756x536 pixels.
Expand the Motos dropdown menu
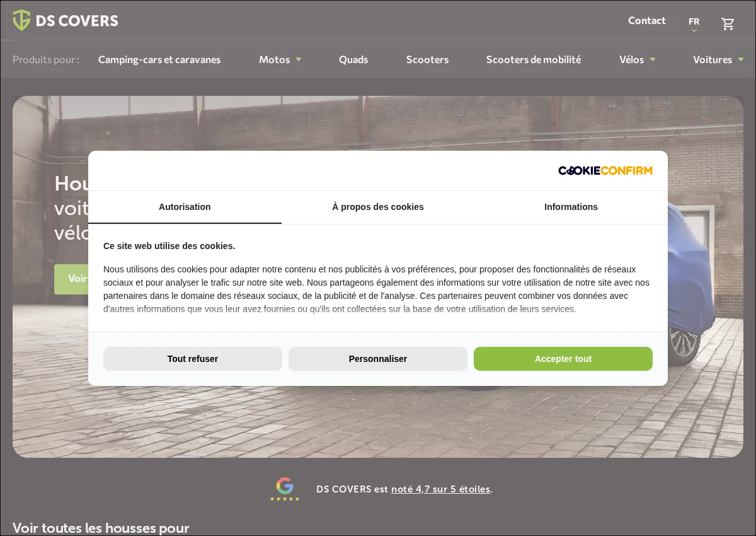pyautogui.click(x=280, y=59)
